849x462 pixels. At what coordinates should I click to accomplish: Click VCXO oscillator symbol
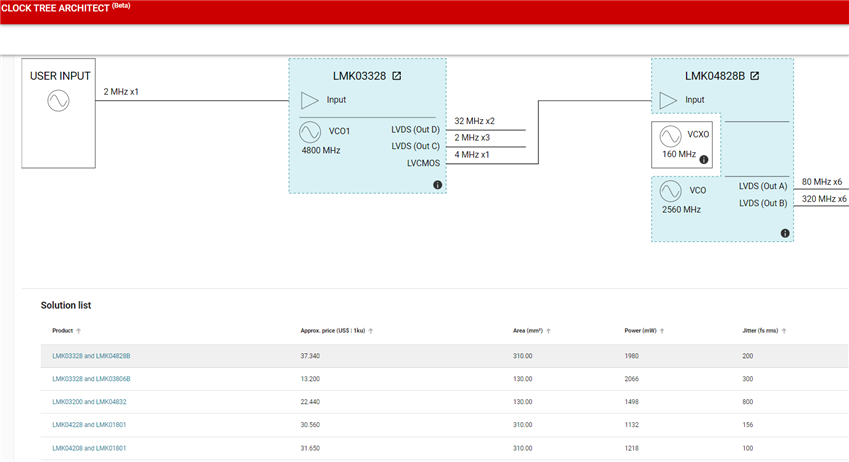tap(670, 136)
